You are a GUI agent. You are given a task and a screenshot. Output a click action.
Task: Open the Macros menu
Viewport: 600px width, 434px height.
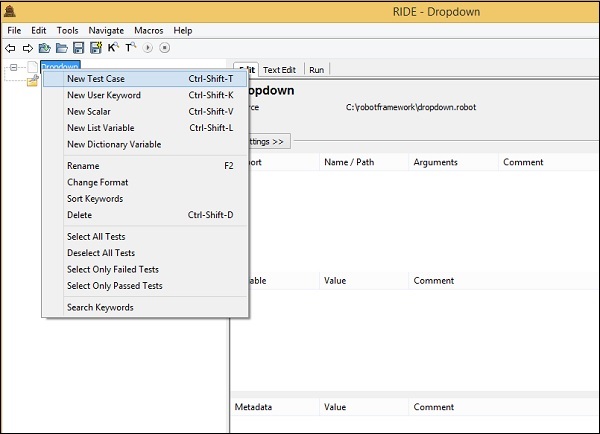point(150,30)
